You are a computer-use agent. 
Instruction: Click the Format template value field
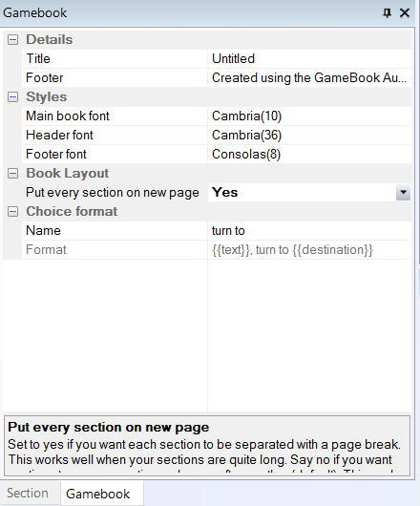tap(309, 250)
